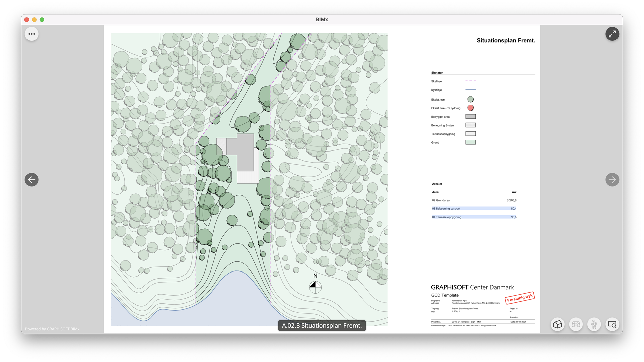The height and width of the screenshot is (362, 644).
Task: Click the 'A.02.3 Situationsplan Fremt.' caption label
Action: point(322,325)
